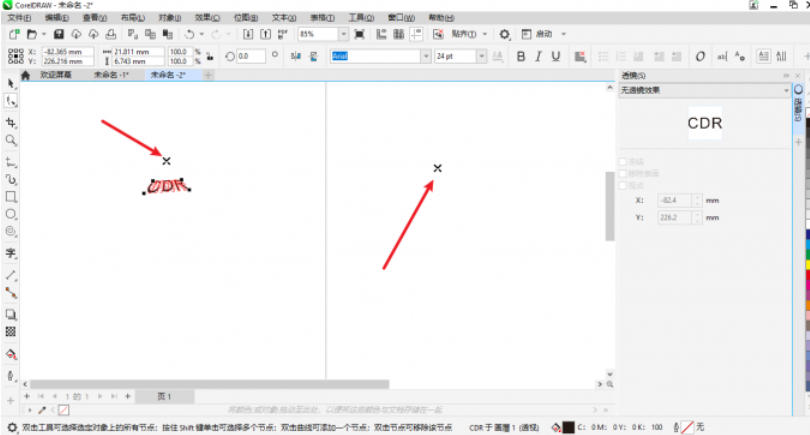810x435 pixels.
Task: Open the 帮助 Help menu
Action: pos(441,18)
